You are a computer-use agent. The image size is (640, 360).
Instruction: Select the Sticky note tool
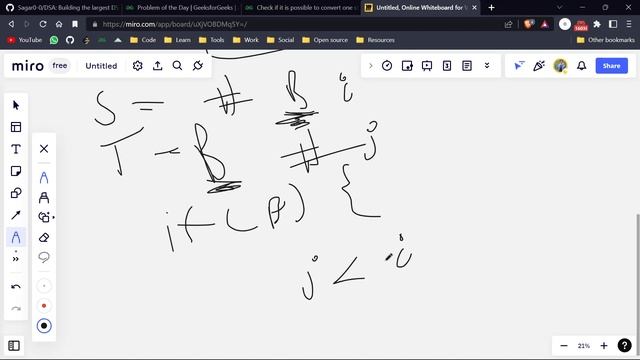click(16, 171)
